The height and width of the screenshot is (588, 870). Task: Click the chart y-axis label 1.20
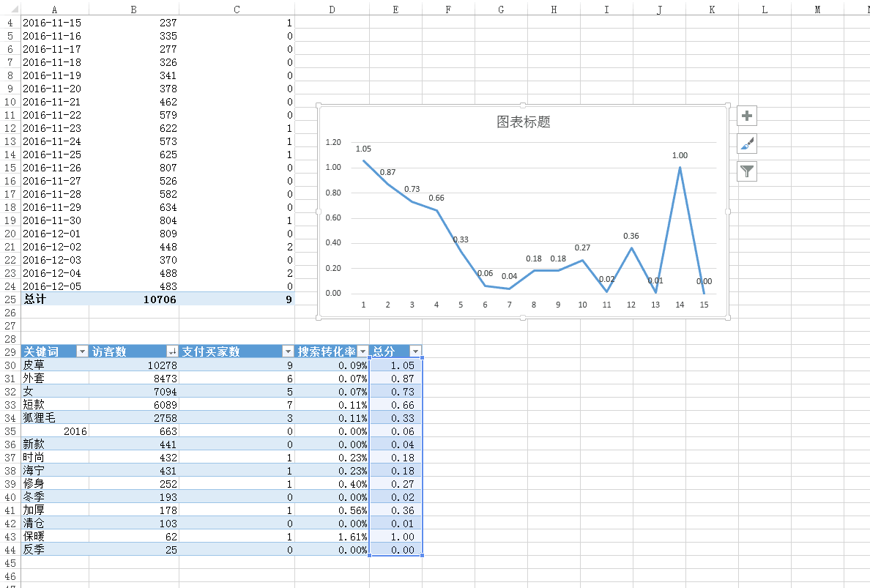(x=333, y=142)
